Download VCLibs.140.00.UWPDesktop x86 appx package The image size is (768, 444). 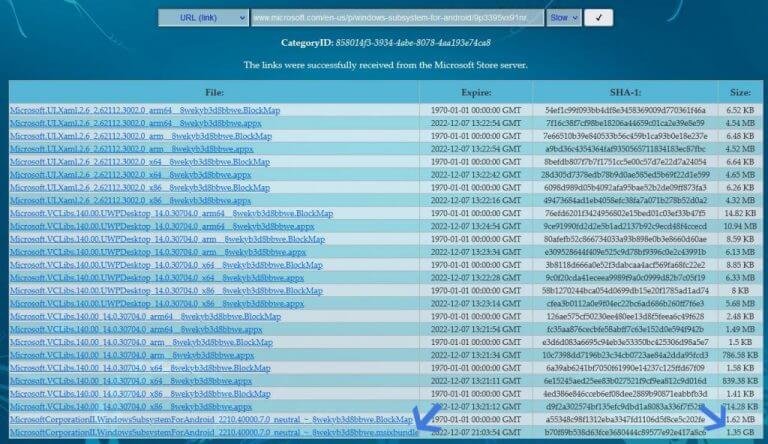pyautogui.click(x=157, y=303)
